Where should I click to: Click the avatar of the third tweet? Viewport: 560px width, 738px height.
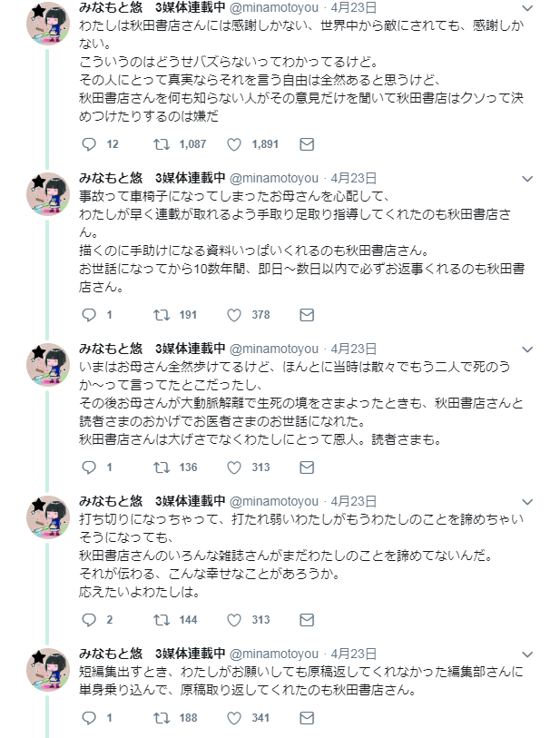(x=48, y=367)
